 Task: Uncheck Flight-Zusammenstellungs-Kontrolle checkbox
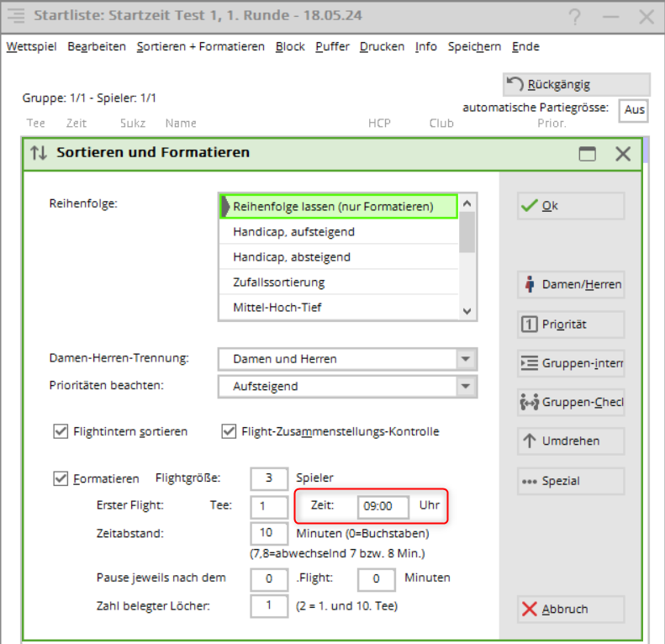tap(229, 431)
